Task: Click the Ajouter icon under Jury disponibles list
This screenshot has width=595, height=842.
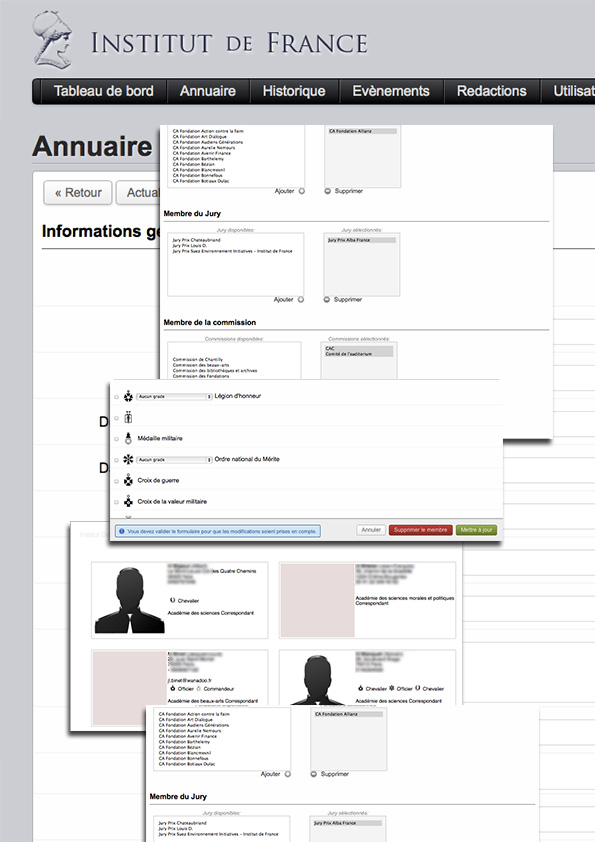Action: 301,300
